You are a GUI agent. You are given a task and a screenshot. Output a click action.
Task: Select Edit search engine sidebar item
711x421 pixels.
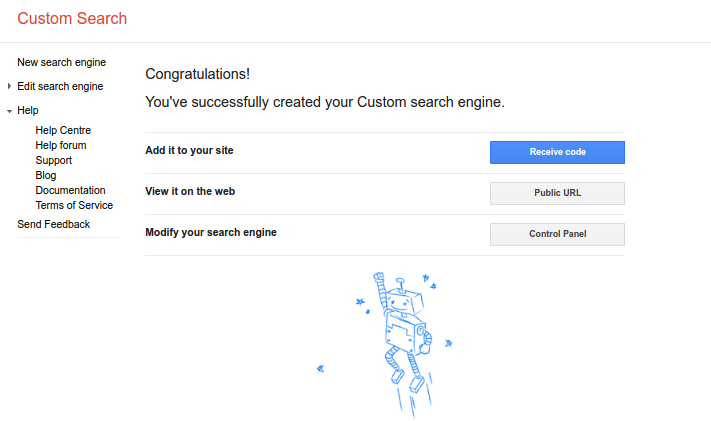(60, 86)
